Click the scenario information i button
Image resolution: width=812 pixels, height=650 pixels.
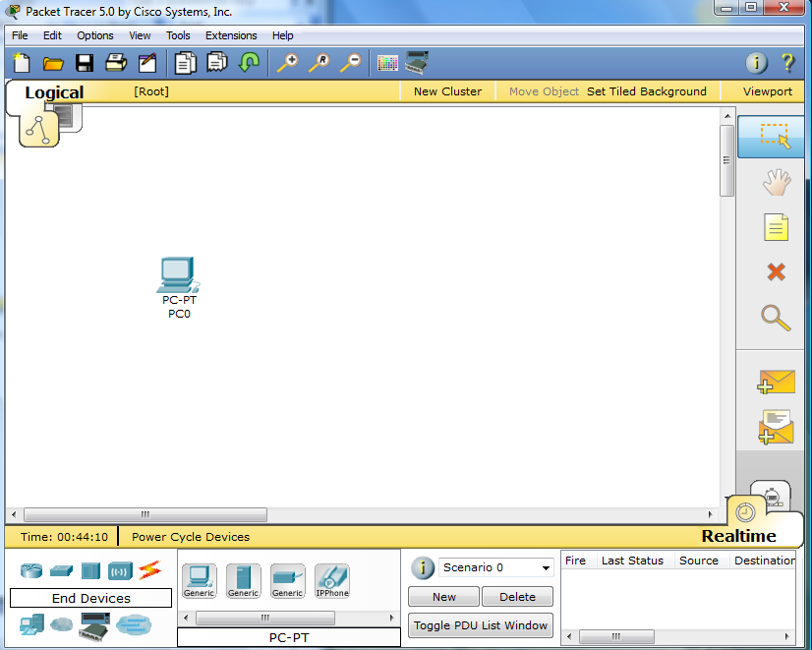(x=423, y=567)
